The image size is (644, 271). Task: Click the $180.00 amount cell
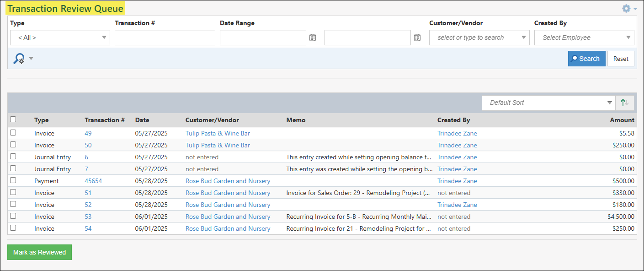[x=623, y=205]
